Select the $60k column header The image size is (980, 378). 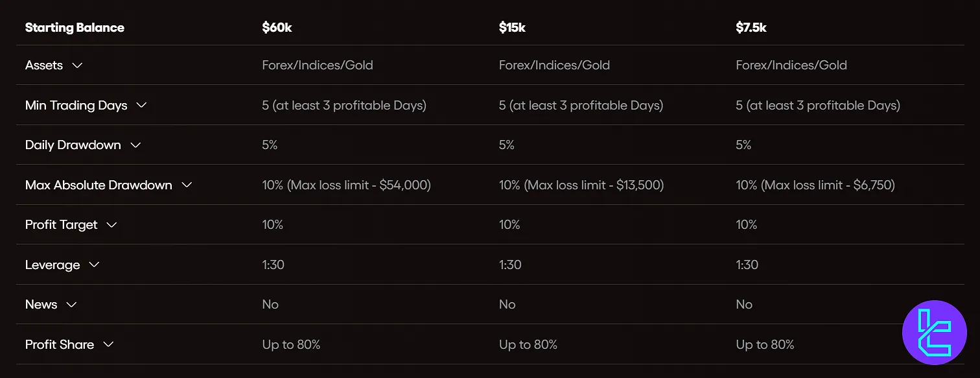277,28
